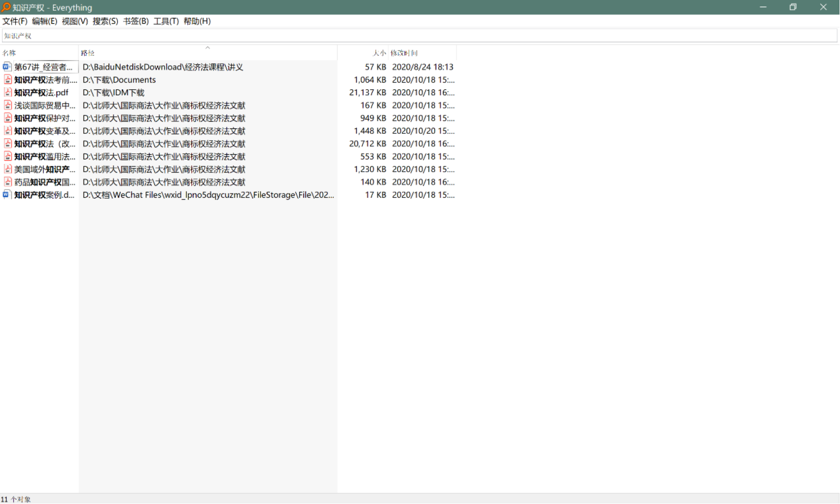The height and width of the screenshot is (504, 840).
Task: Open the 书签(B) menu
Action: click(x=135, y=21)
